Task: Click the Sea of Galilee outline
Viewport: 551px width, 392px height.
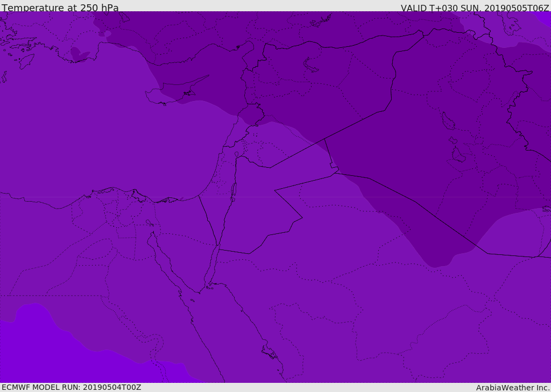Action: tap(236, 155)
